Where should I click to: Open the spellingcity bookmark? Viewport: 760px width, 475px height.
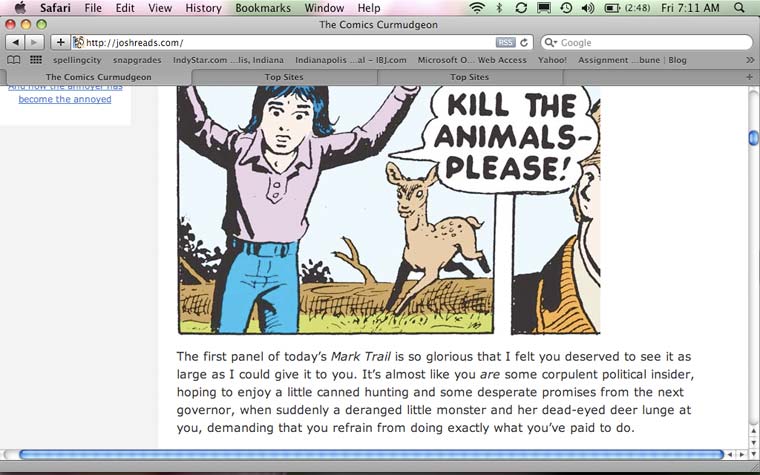[77, 60]
